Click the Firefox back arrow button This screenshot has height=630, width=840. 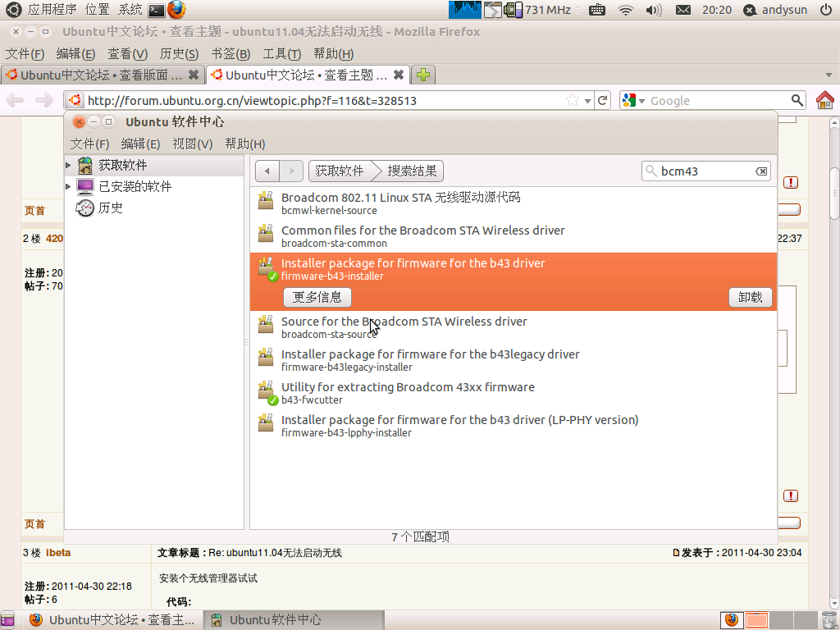tap(15, 100)
